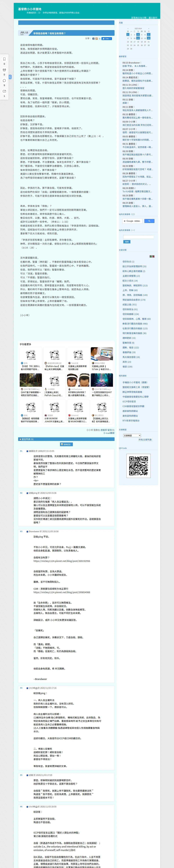This screenshot has height=868, width=174.
Task: Click comment #3 author Brandweer
Action: click(x=34, y=531)
